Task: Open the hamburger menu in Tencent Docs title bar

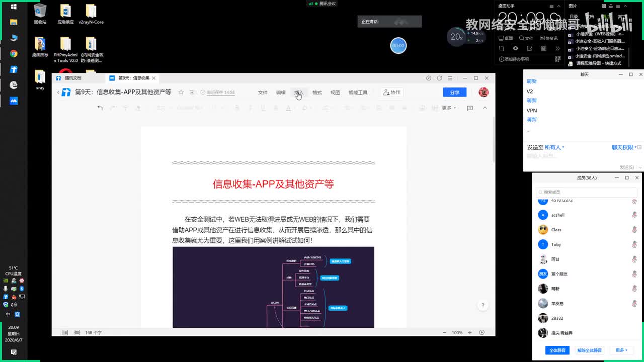Action: (x=450, y=78)
